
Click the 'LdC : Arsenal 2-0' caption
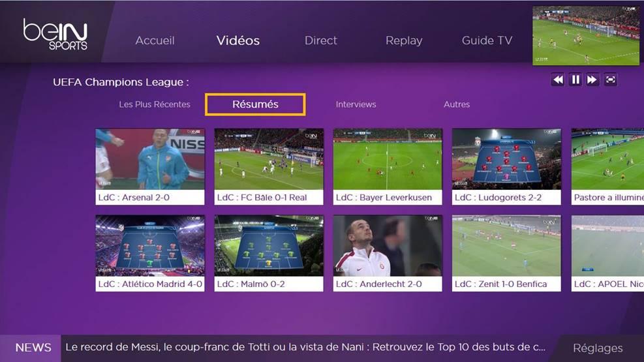point(134,198)
